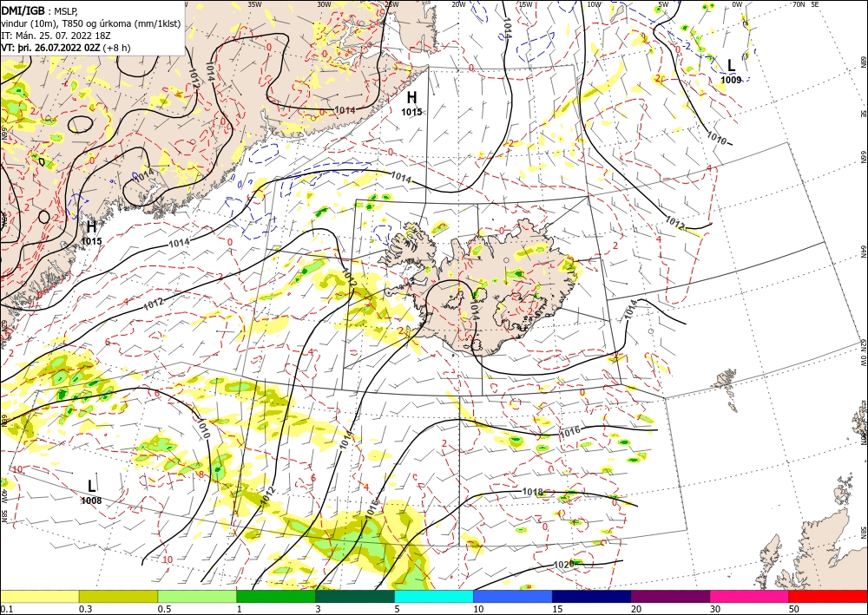
Task: Click the olive 0.3 legend color band
Action: point(118,596)
